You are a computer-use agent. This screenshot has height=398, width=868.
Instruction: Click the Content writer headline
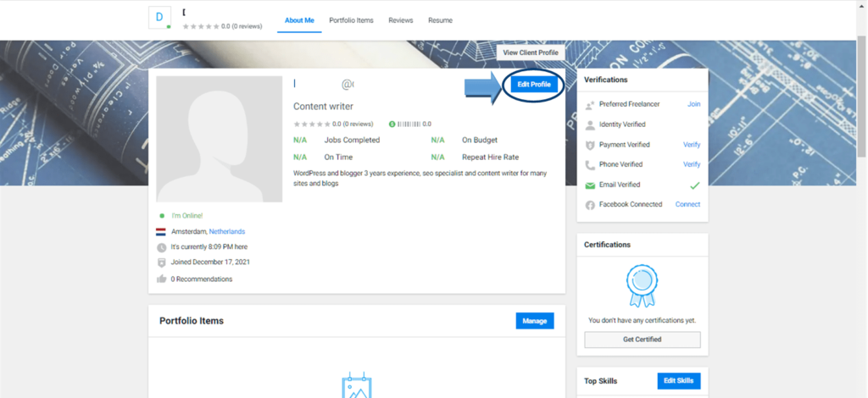323,106
